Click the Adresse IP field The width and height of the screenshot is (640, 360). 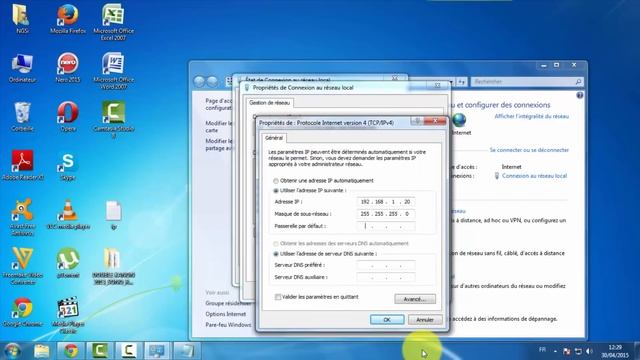[x=386, y=202]
